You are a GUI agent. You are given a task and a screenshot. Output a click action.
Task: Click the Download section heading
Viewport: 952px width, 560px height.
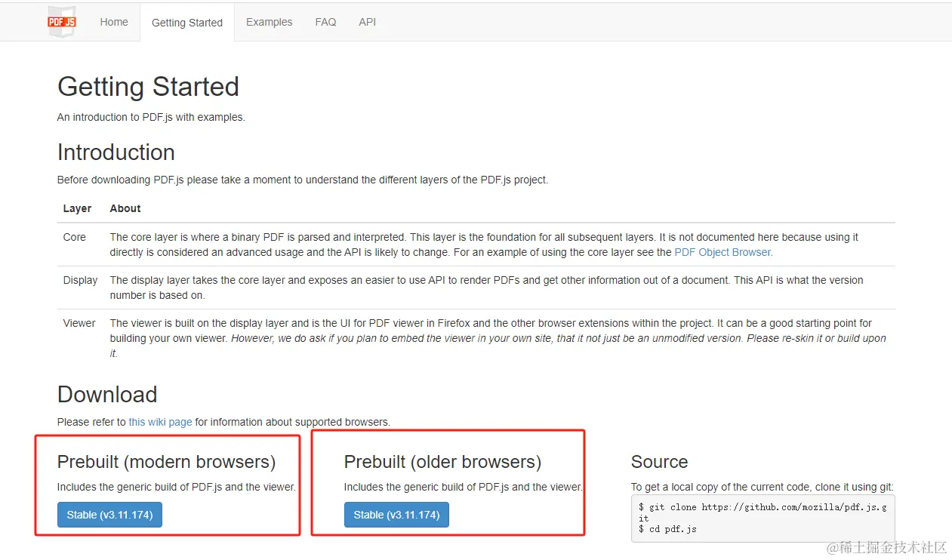pos(107,395)
